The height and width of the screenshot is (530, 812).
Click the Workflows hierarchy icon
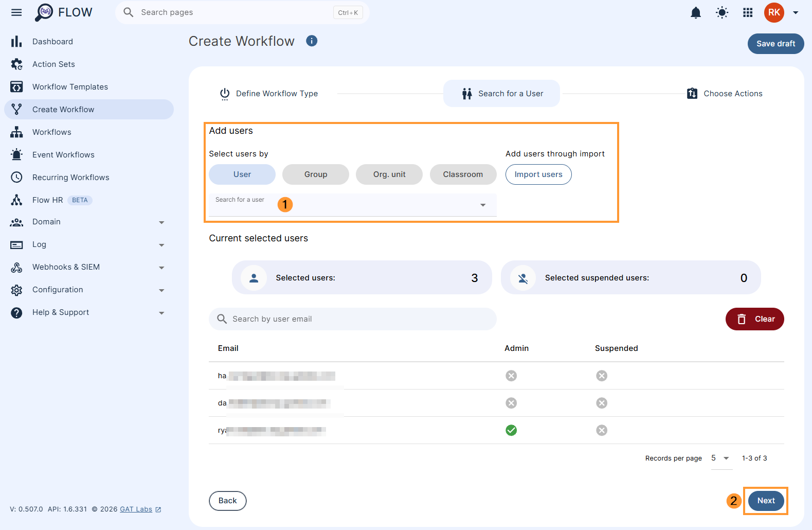point(16,132)
